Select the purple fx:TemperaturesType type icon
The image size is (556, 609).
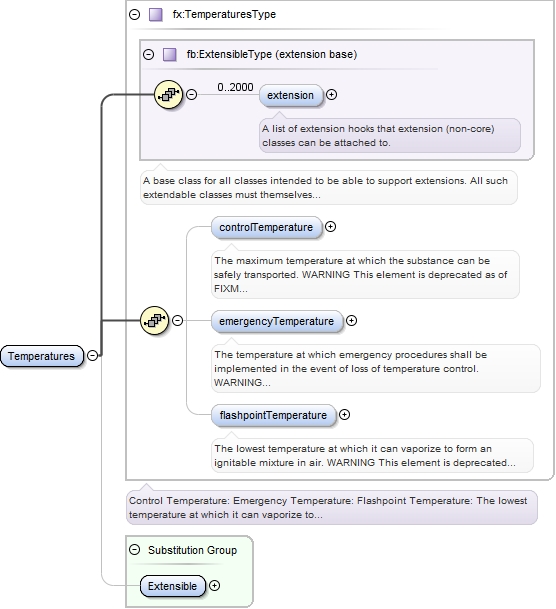pyautogui.click(x=156, y=15)
